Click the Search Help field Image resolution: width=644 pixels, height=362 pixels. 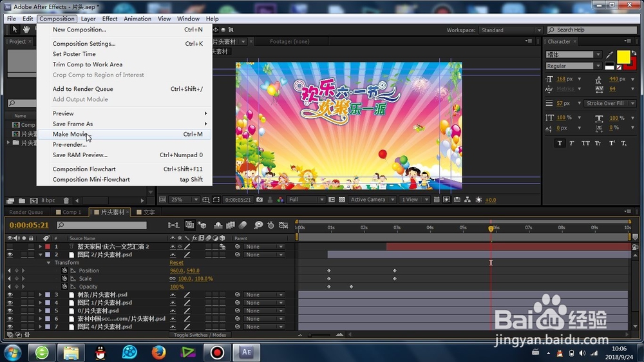click(592, 30)
